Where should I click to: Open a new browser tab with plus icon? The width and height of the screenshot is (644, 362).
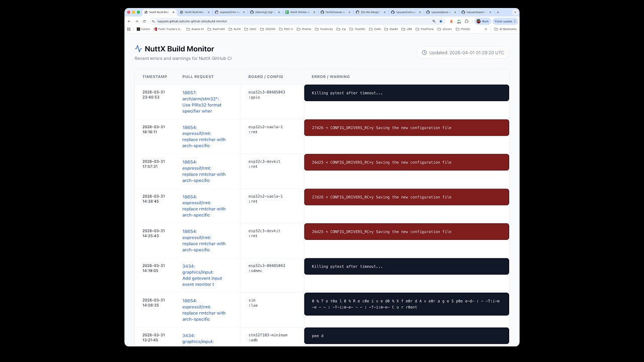498,12
